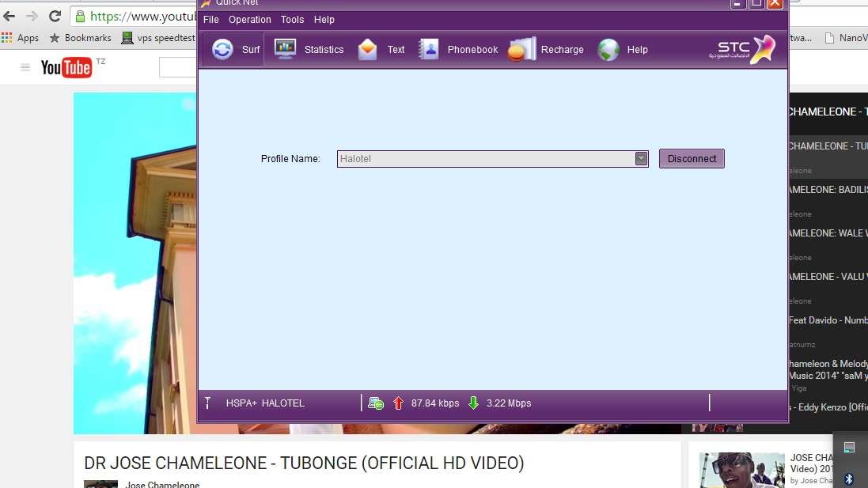
Task: Open the Tools menu
Action: click(x=292, y=19)
